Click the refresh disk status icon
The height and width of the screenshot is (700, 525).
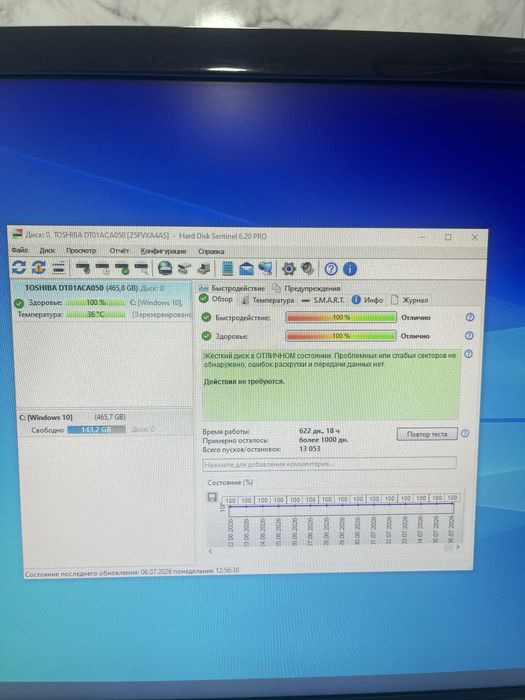pos(19,268)
